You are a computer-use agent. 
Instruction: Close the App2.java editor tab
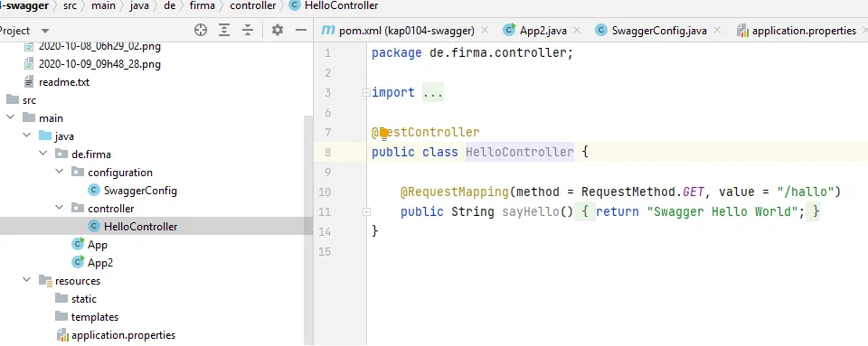coord(577,31)
